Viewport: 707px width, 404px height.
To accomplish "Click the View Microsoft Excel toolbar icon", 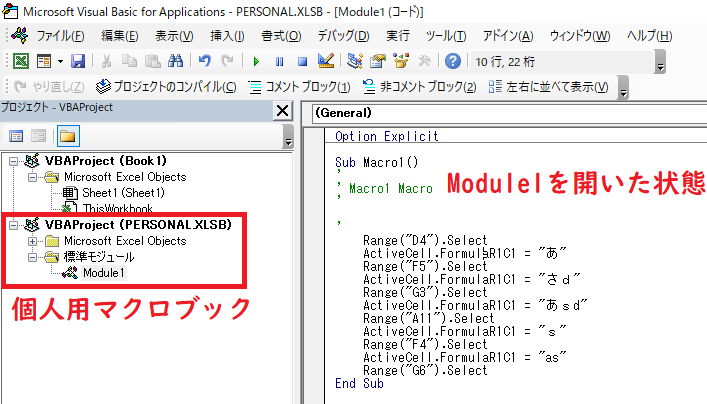I will coord(21,61).
